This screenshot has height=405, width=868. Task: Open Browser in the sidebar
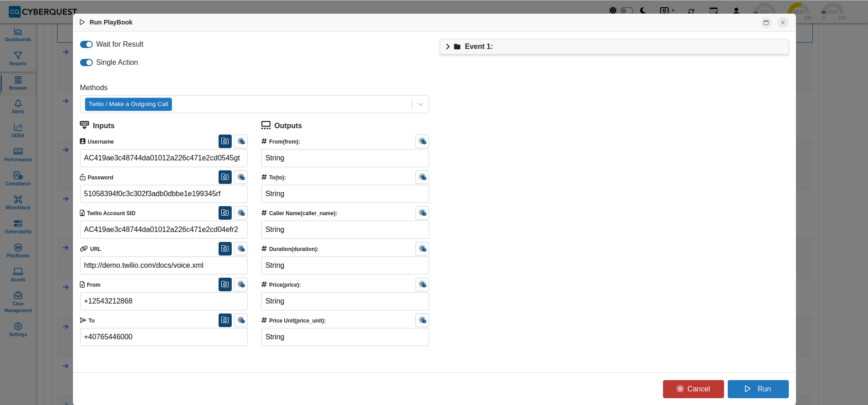click(18, 83)
